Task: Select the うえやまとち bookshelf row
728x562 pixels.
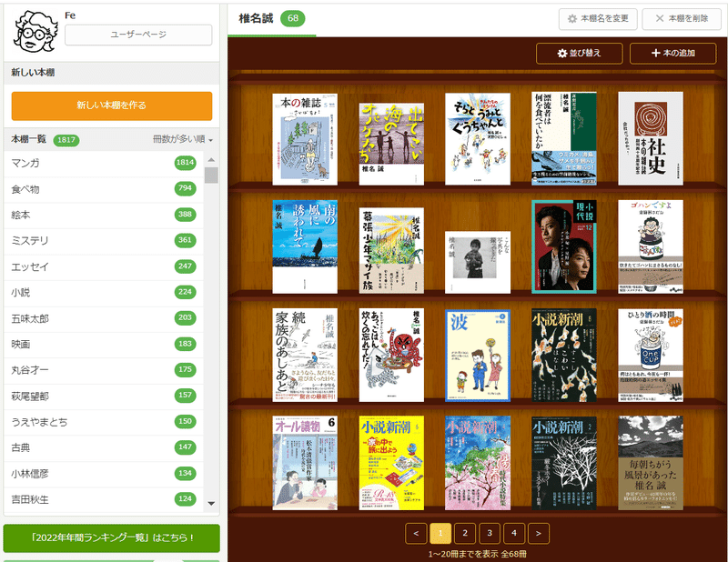Action: pyautogui.click(x=104, y=422)
